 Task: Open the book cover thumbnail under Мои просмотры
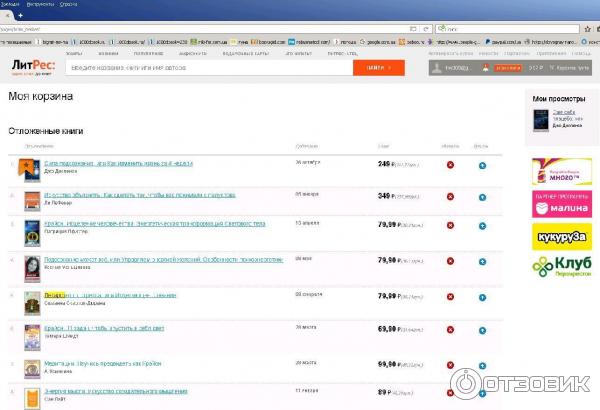[x=541, y=121]
